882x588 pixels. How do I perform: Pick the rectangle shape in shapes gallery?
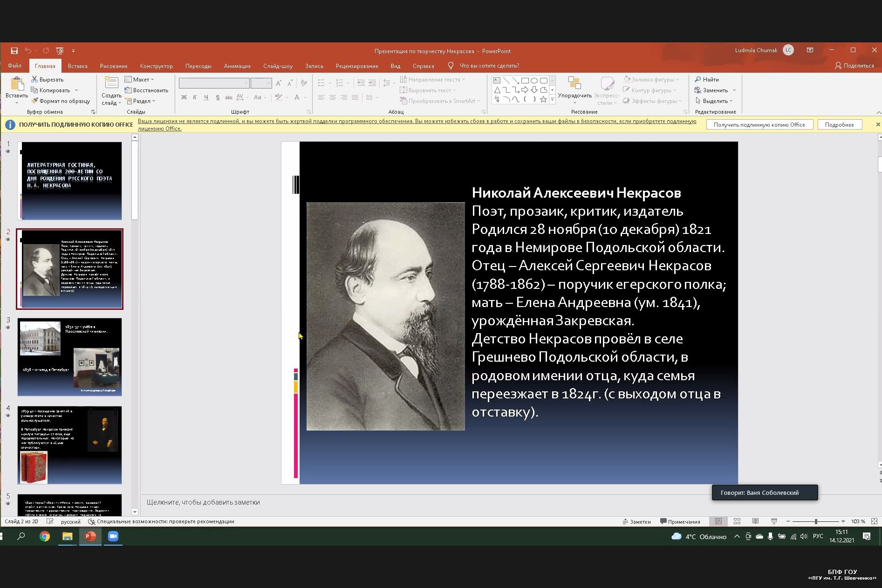tap(525, 81)
